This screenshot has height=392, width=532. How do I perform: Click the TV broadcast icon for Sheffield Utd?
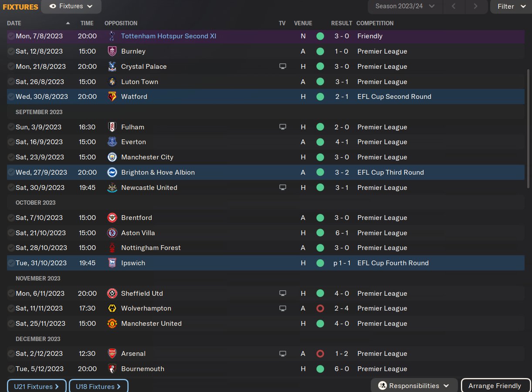point(283,294)
